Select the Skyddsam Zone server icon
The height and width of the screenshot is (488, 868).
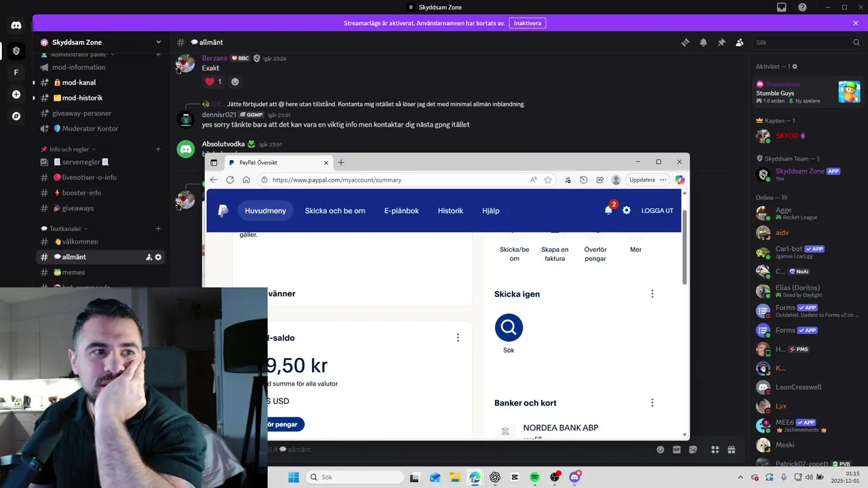[x=16, y=51]
